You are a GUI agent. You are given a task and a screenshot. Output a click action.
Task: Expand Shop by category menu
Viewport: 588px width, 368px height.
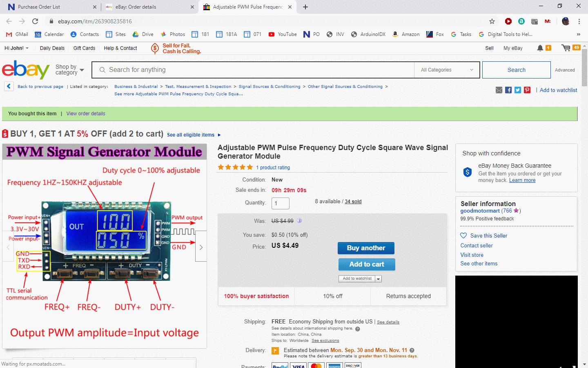coord(69,70)
